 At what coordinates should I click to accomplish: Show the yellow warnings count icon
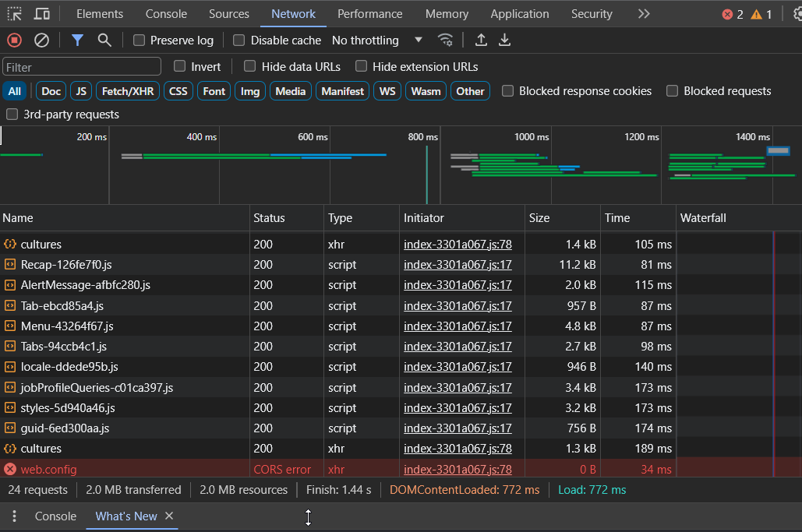pos(757,14)
